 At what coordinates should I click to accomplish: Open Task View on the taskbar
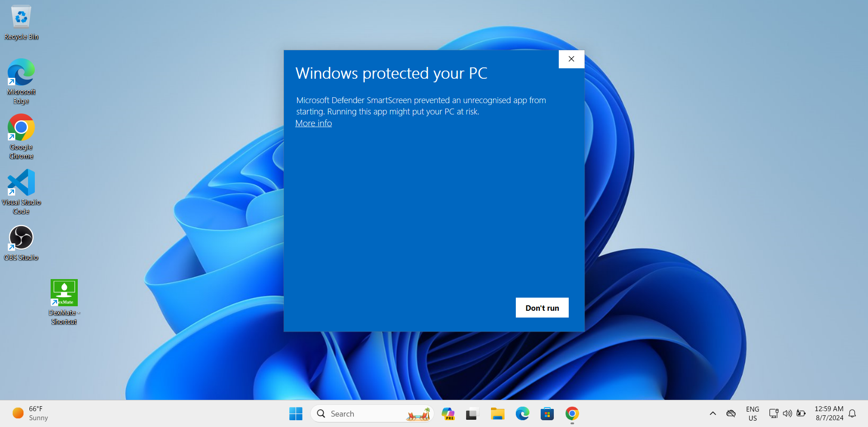click(472, 413)
